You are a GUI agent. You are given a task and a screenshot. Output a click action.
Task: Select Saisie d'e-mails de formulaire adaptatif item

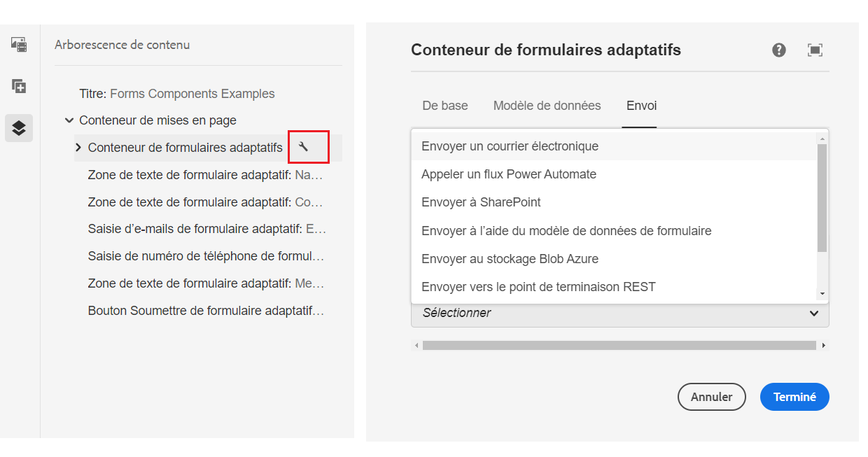click(207, 229)
